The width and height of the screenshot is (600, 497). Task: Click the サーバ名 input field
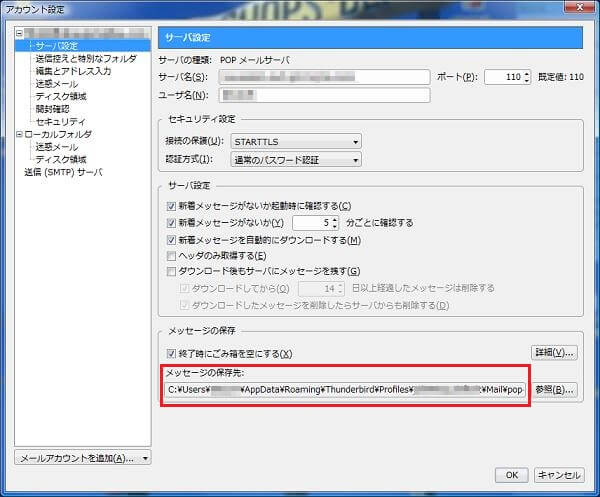click(324, 77)
